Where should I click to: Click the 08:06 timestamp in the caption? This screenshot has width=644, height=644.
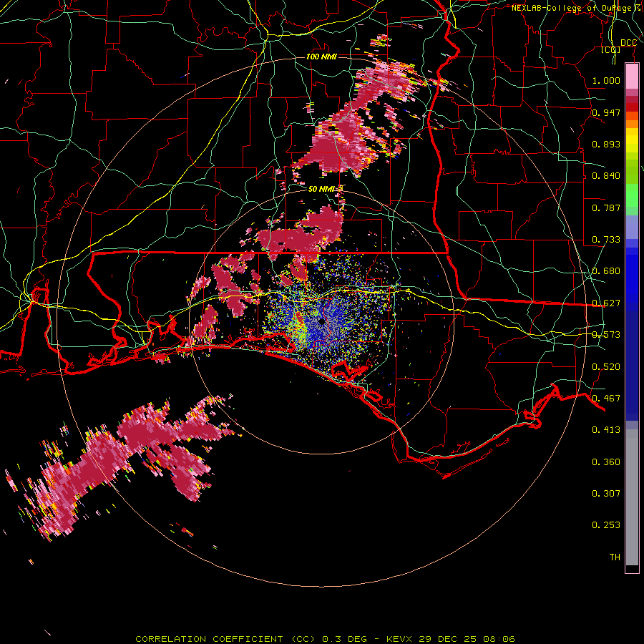tap(499, 639)
